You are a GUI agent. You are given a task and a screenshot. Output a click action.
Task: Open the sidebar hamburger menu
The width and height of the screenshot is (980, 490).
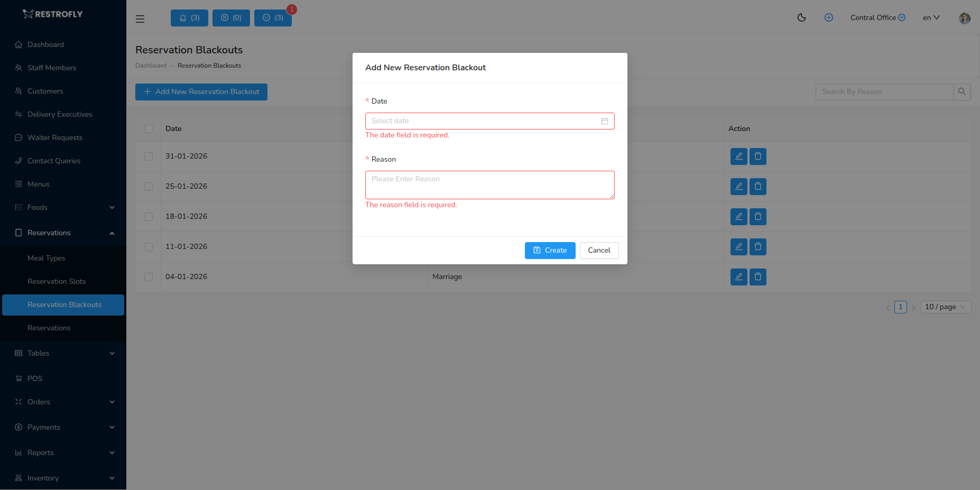click(x=140, y=19)
